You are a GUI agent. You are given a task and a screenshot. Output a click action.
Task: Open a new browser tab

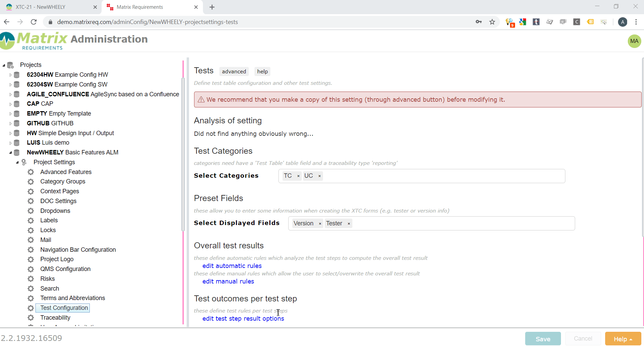pyautogui.click(x=212, y=7)
